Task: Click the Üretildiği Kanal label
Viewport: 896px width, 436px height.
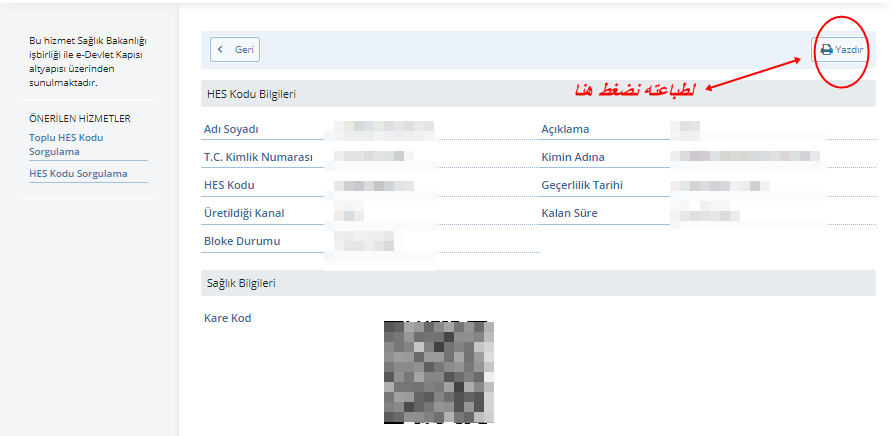Action: pyautogui.click(x=244, y=213)
